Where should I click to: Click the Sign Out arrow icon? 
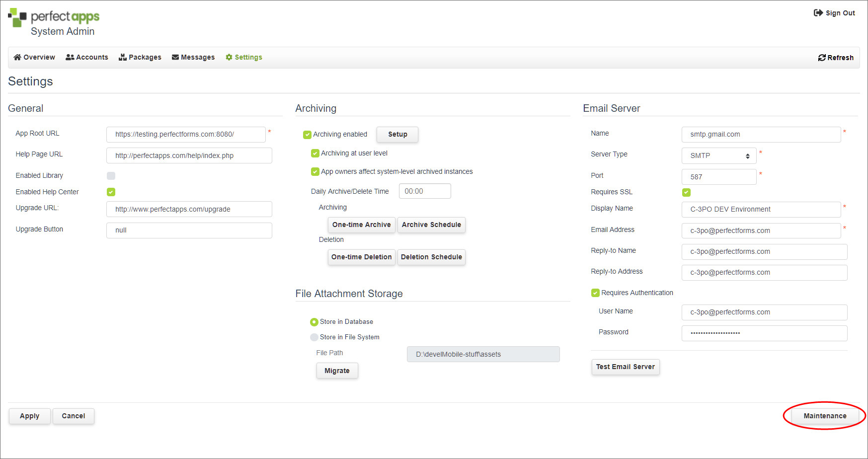[x=818, y=13]
